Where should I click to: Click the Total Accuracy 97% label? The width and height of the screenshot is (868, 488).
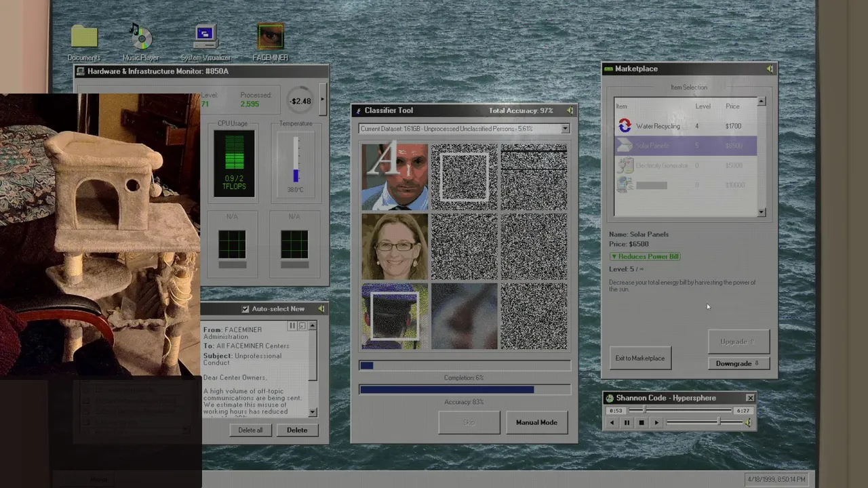(521, 110)
